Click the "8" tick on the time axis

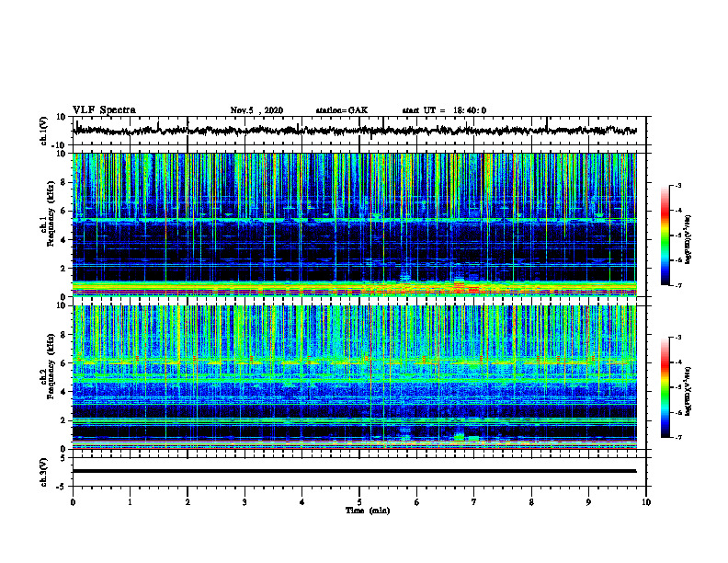tap(531, 502)
